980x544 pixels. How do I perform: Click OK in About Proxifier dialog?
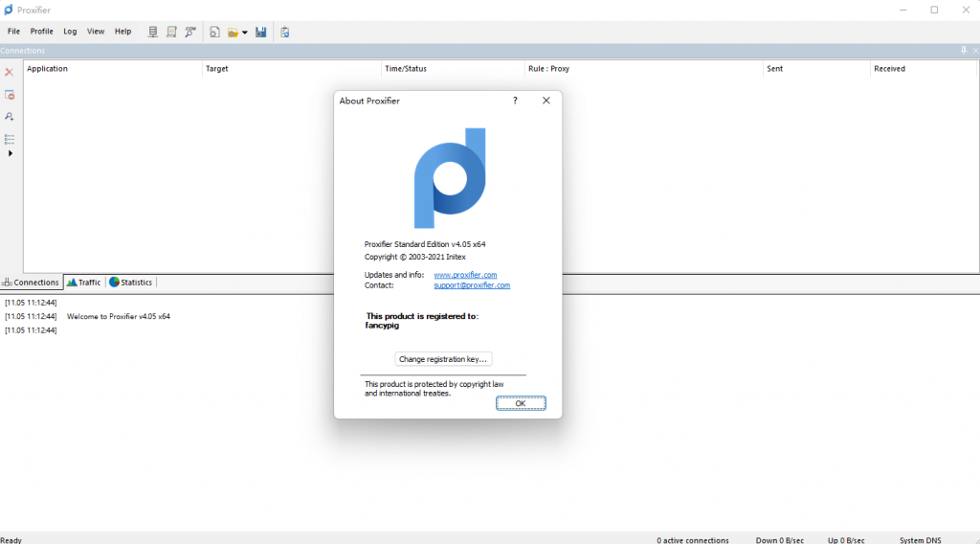[x=521, y=403]
